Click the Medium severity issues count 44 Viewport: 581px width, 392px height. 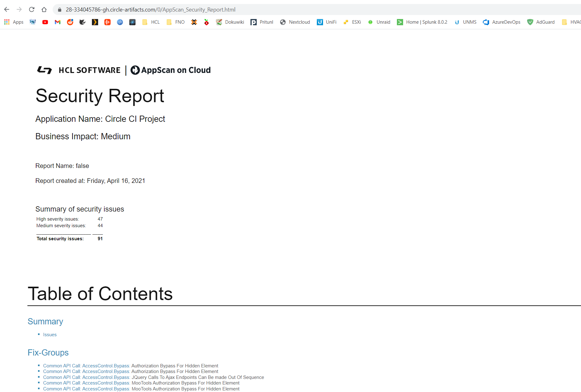(x=100, y=226)
